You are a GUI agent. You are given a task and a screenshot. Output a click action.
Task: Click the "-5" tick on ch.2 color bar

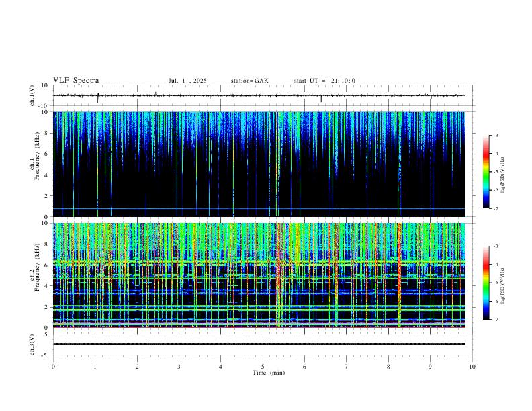coord(496,283)
